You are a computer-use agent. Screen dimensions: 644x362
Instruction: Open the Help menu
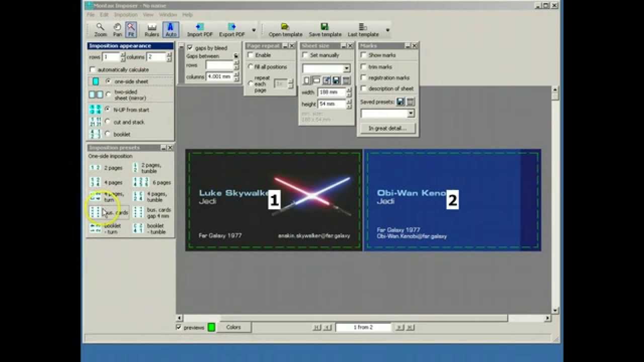[x=187, y=15]
